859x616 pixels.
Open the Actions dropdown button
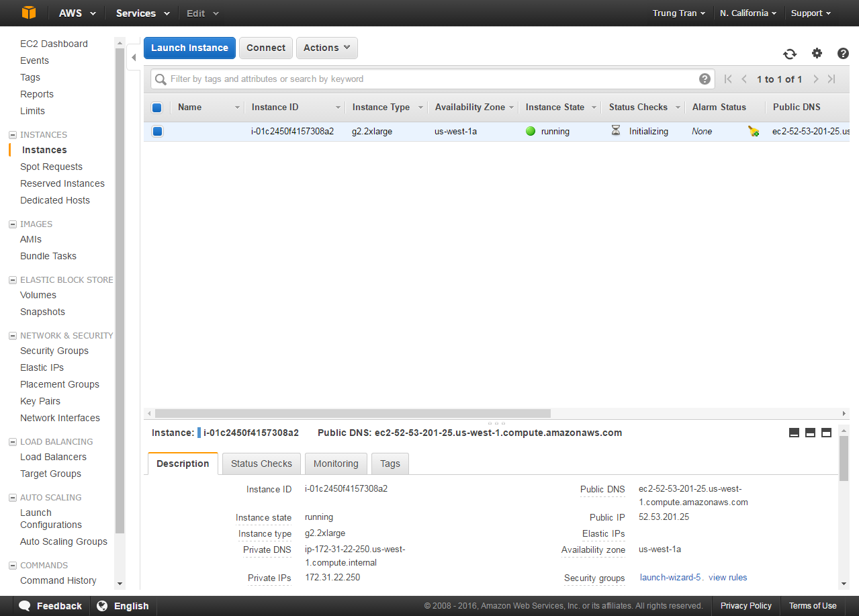tap(327, 48)
